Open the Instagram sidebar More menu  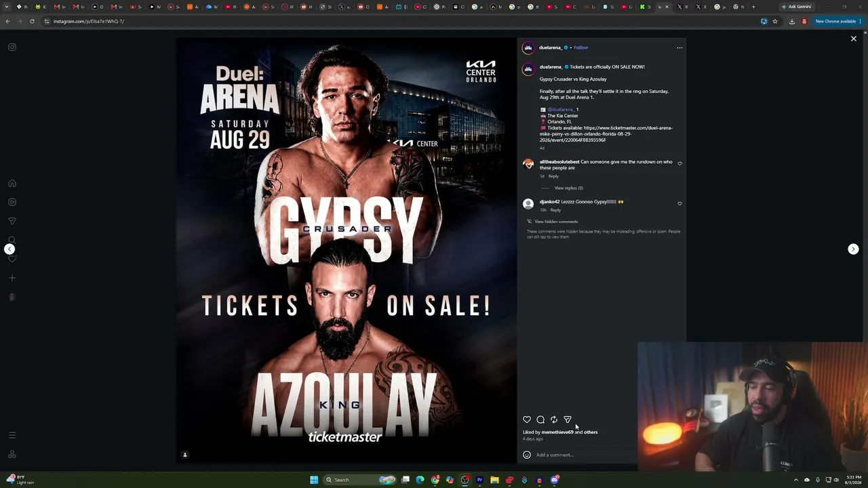coord(12,435)
